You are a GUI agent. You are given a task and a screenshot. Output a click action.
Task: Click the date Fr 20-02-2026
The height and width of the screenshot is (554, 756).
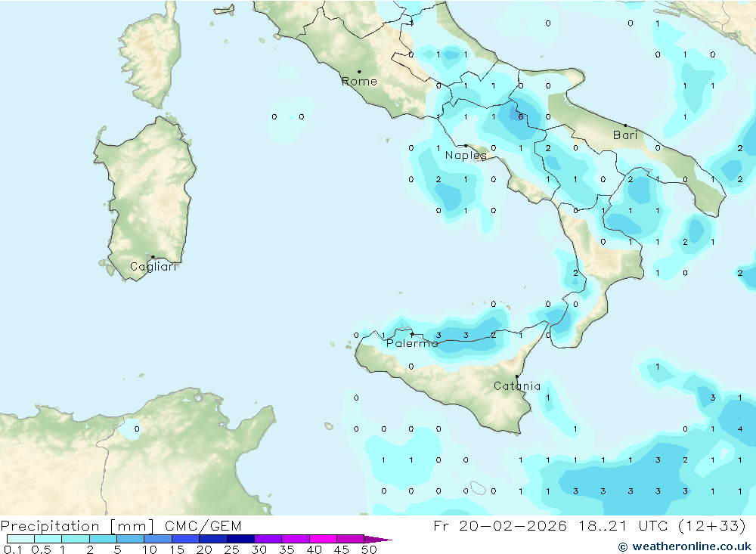(x=500, y=525)
